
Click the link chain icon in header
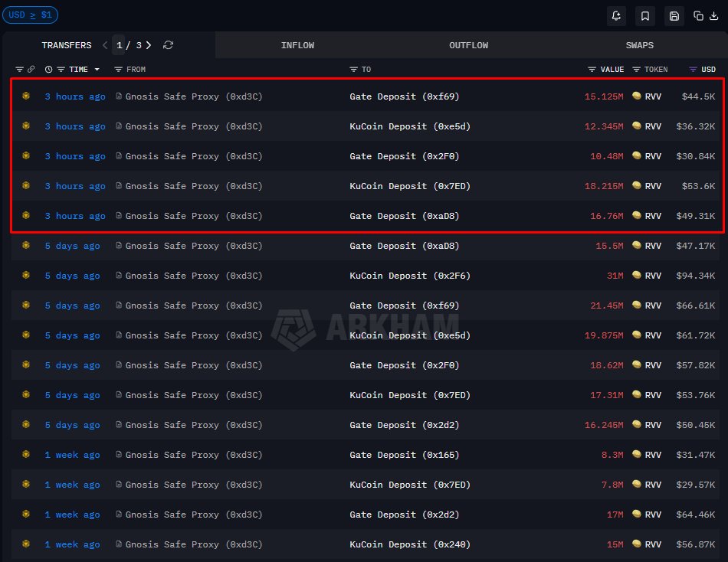[31, 69]
